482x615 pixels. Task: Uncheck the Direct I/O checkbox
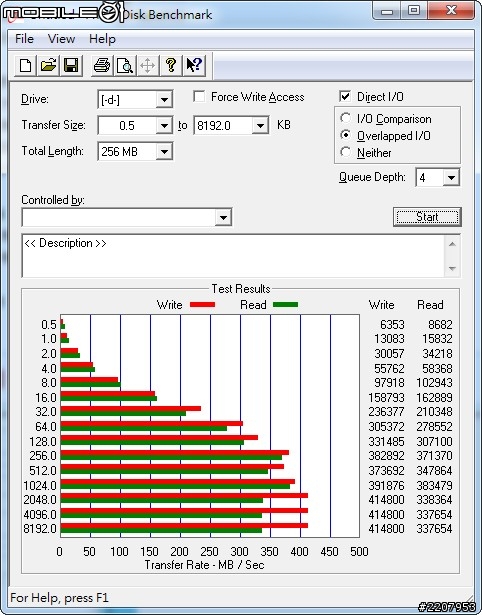tap(345, 96)
